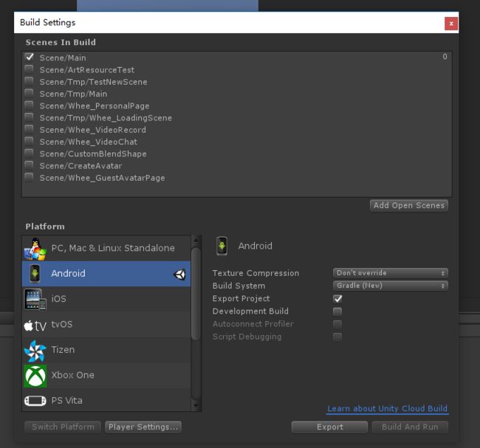Uncheck the Scene/Main scene checkbox
Viewport: 480px width, 448px height.
(x=30, y=57)
